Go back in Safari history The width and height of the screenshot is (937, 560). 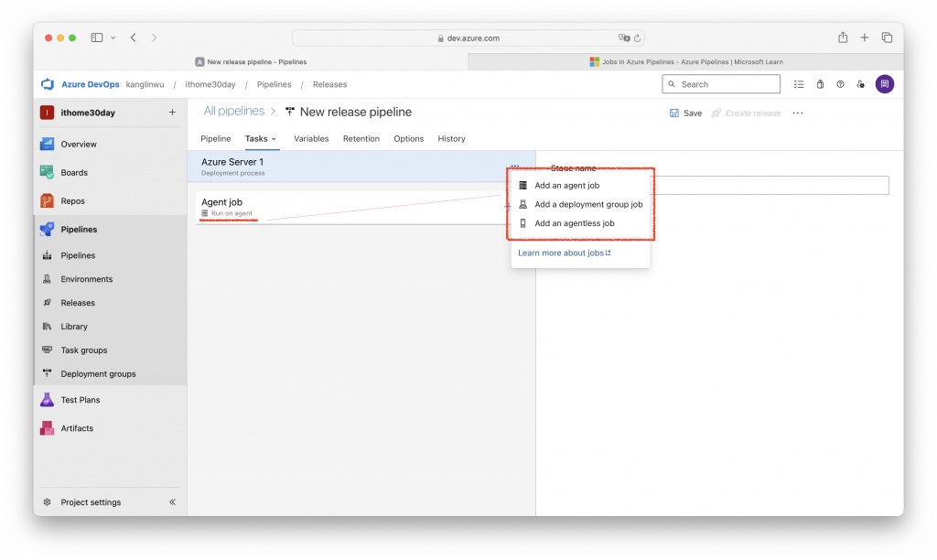tap(134, 38)
